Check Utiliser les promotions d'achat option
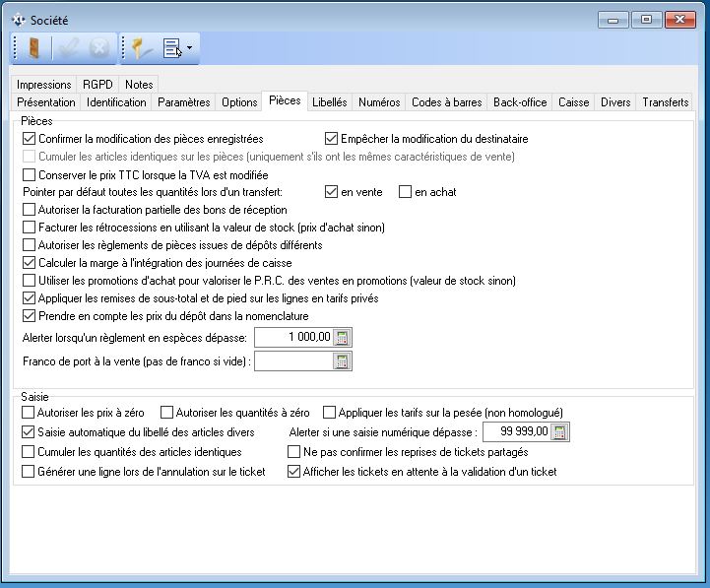Screen dimensions: 710x588 click(x=29, y=281)
